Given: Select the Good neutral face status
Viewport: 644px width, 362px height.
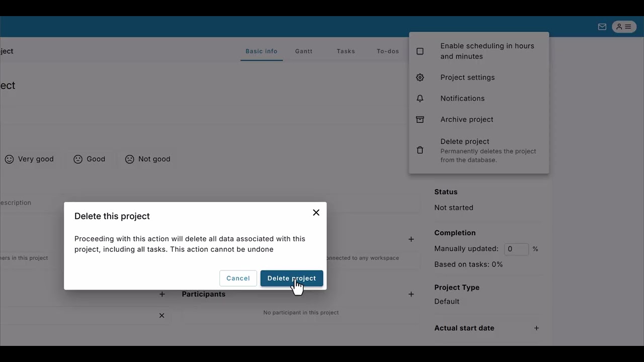Looking at the screenshot, I should [x=89, y=159].
